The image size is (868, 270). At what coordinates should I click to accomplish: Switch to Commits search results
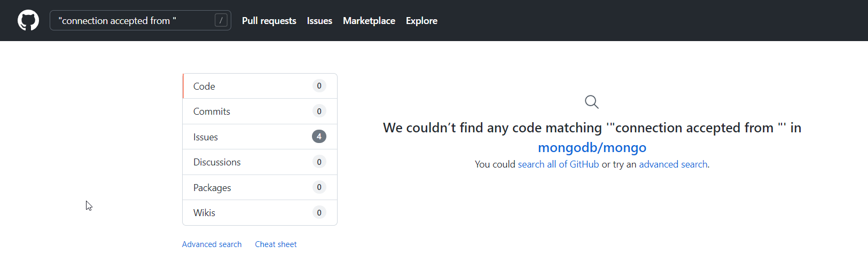click(x=212, y=112)
